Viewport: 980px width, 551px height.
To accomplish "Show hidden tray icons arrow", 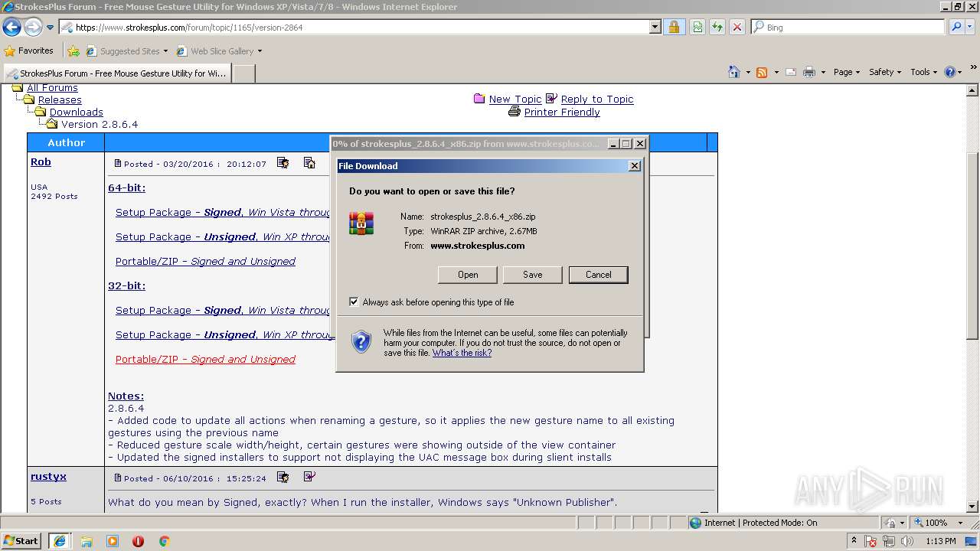I will pyautogui.click(x=854, y=541).
